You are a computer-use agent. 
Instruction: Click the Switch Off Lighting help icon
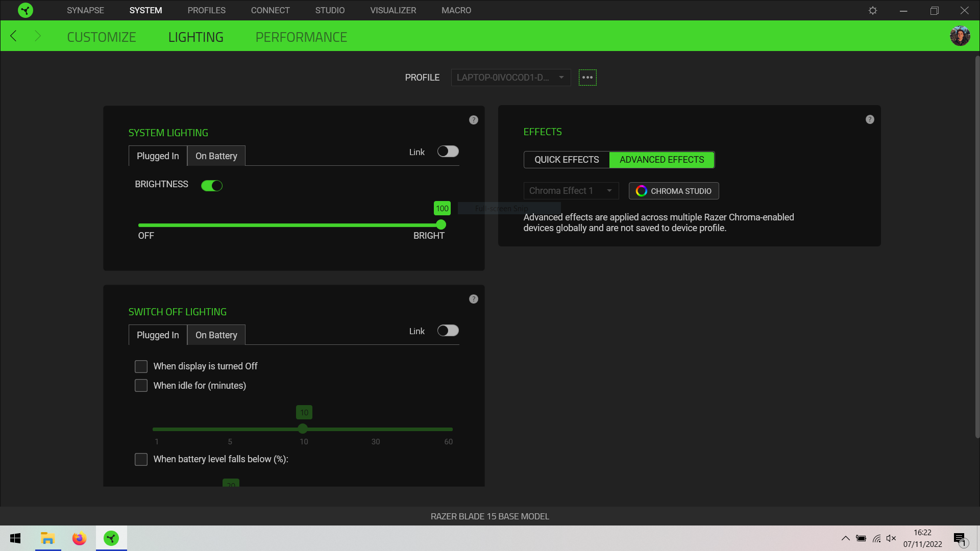coord(473,299)
